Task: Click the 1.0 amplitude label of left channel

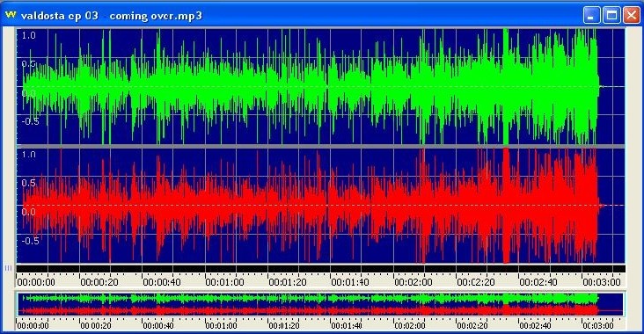Action: point(28,35)
